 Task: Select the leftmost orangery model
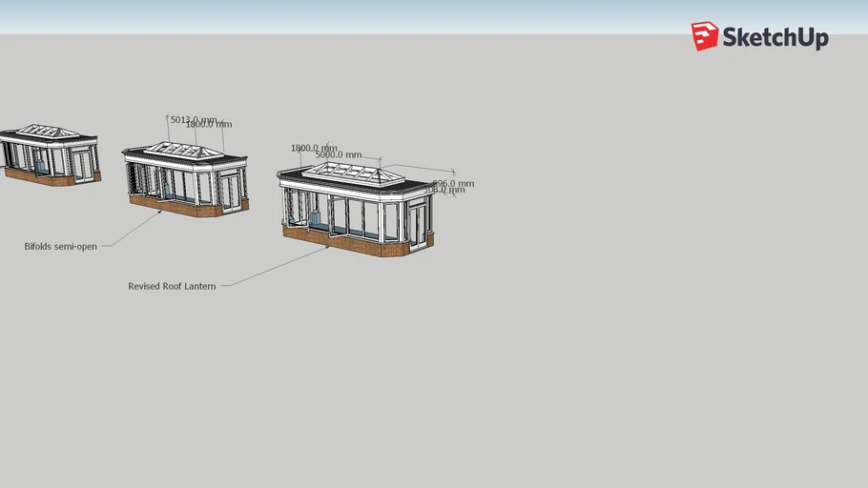point(48,154)
